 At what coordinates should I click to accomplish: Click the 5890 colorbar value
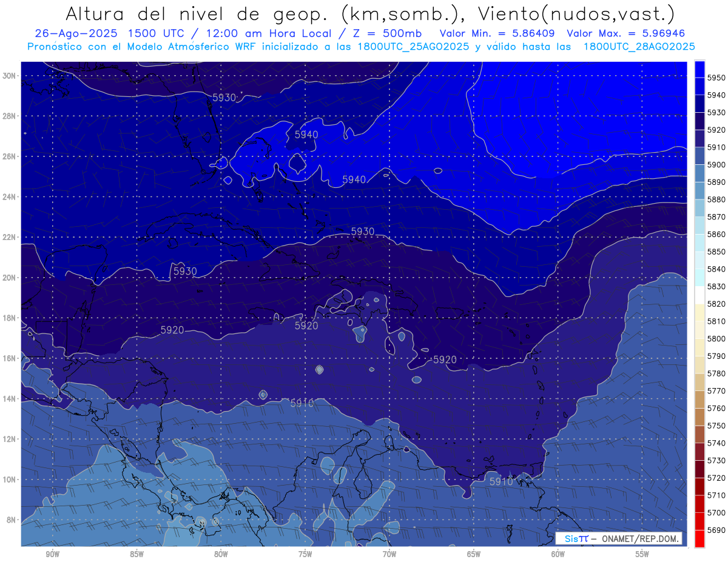point(716,182)
